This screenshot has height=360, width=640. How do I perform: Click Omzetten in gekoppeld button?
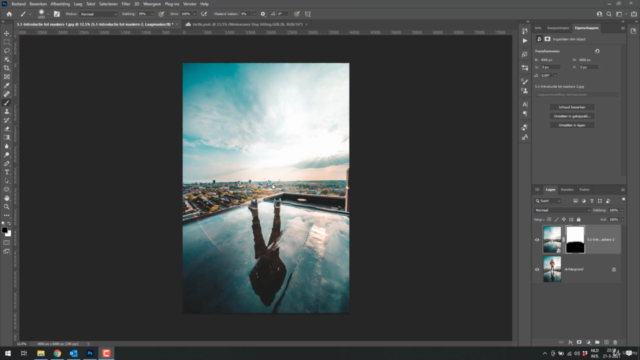(x=572, y=116)
